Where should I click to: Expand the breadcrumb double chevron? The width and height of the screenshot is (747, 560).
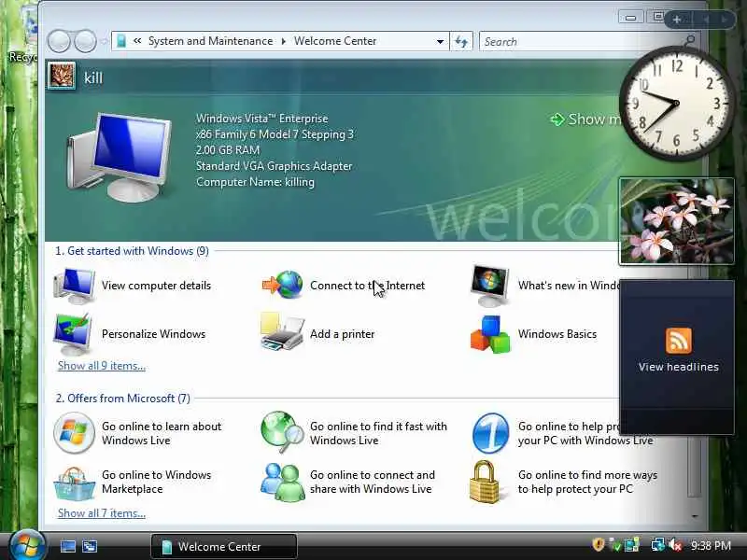[137, 41]
